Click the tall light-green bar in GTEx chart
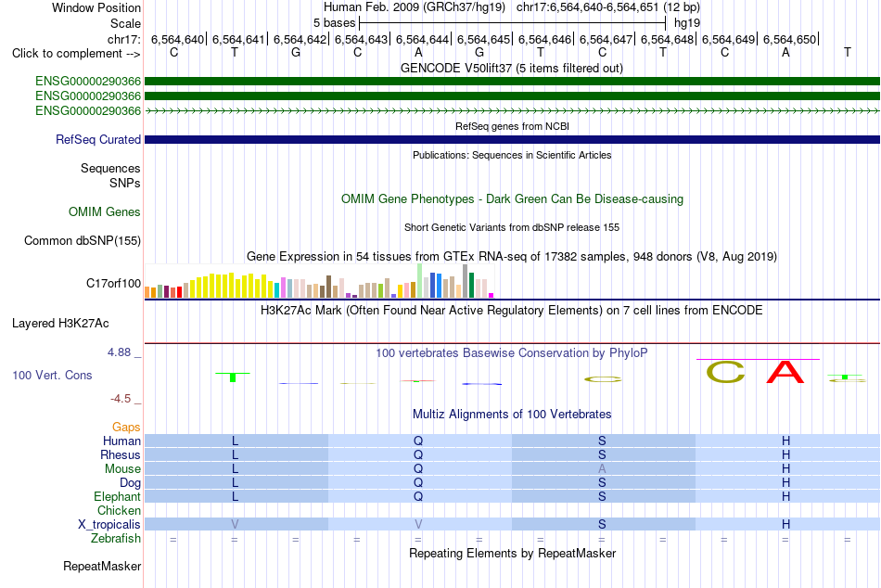The height and width of the screenshot is (588, 881). coord(420,280)
